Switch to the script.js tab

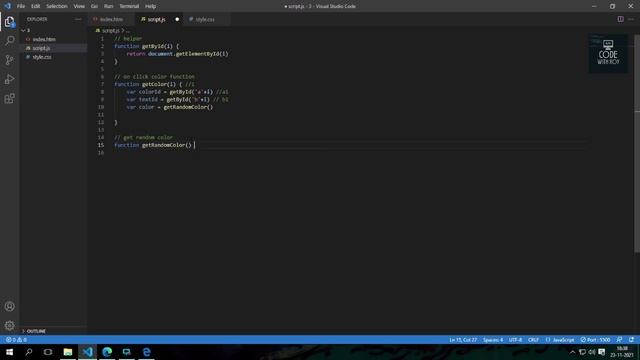tap(156, 19)
